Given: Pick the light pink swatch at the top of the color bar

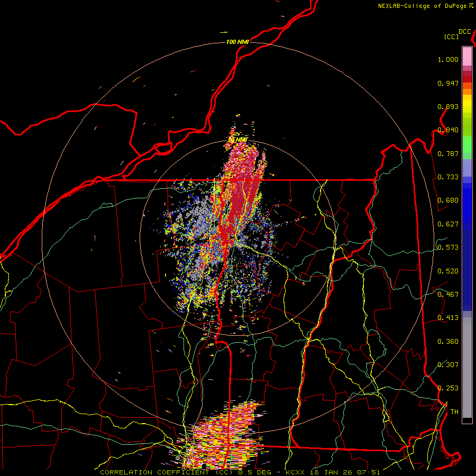Looking at the screenshot, I should point(467,56).
